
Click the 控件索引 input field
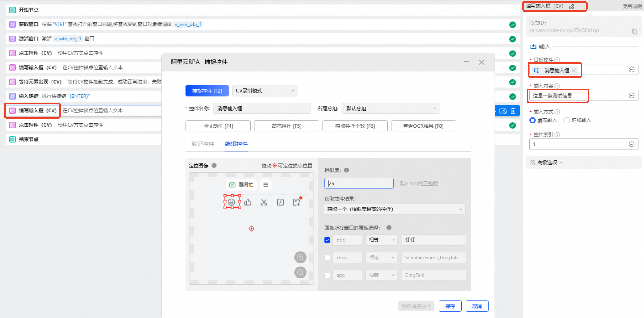click(x=577, y=144)
